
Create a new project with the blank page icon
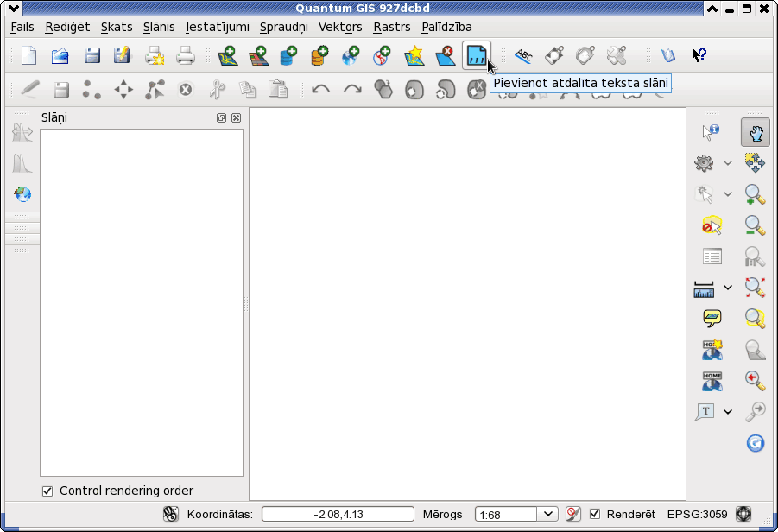click(29, 55)
